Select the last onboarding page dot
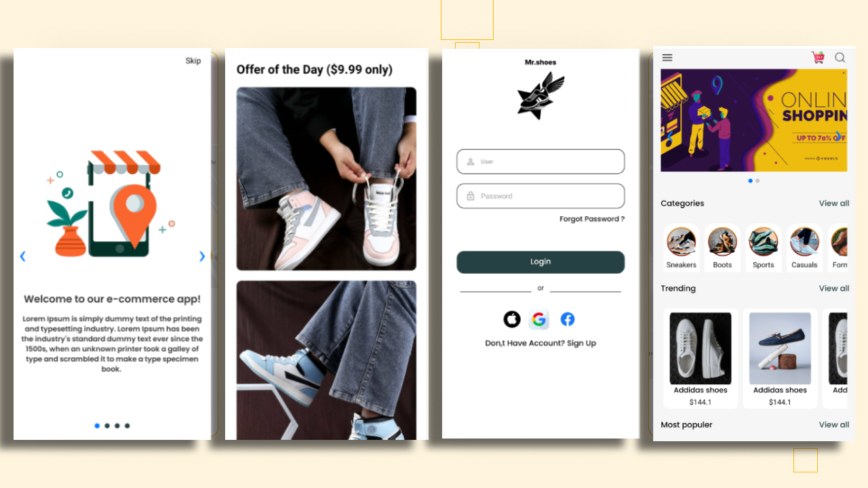This screenshot has height=488, width=868. pos(127,426)
